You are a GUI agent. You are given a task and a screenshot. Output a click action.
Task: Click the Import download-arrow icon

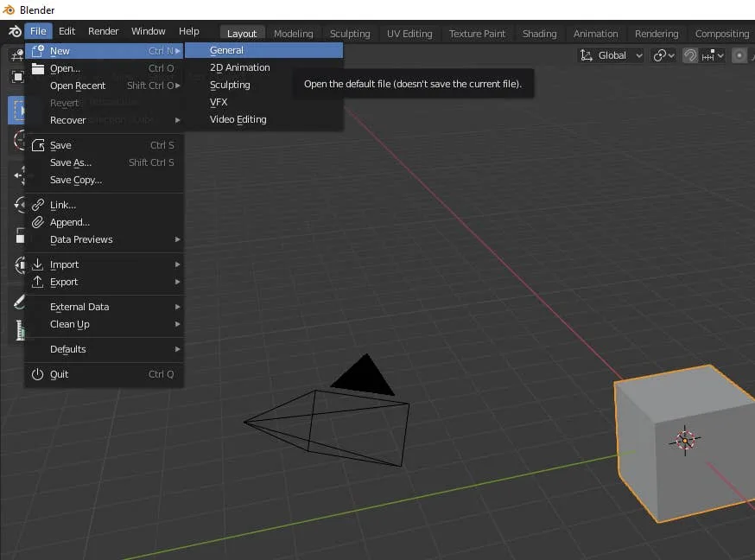pos(37,264)
